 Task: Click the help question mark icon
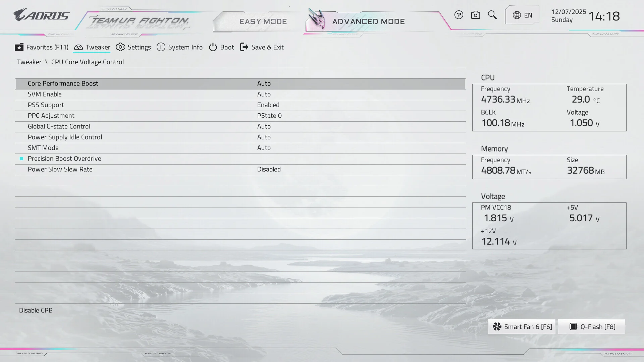(459, 15)
